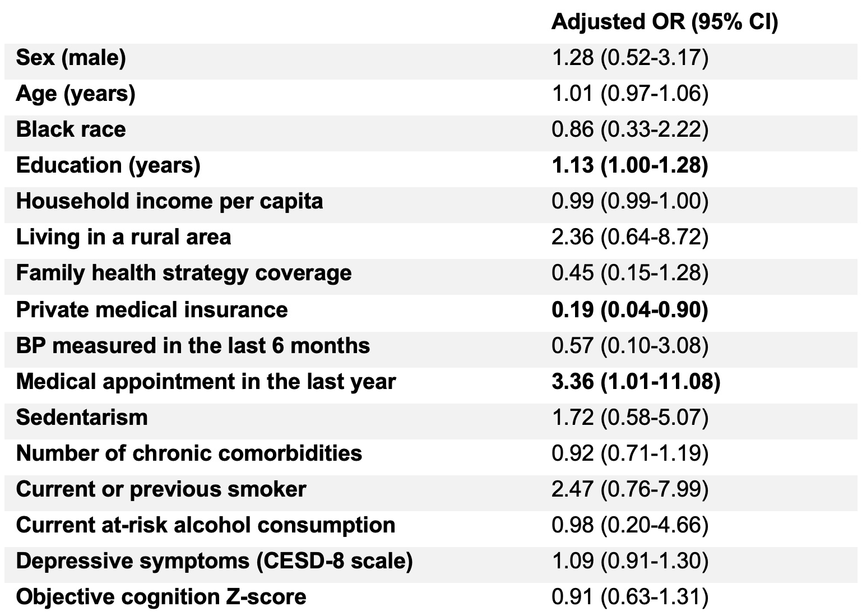Click the bold value 0.19 (0.04-0.90)
This screenshot has height=616, width=862.
click(x=629, y=310)
